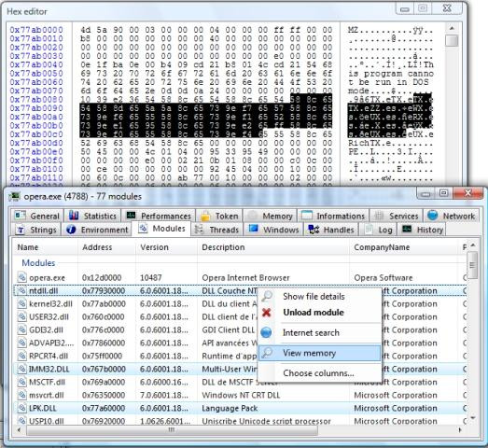Image resolution: width=488 pixels, height=448 pixels.
Task: Open the Threads tab
Action: [x=216, y=230]
